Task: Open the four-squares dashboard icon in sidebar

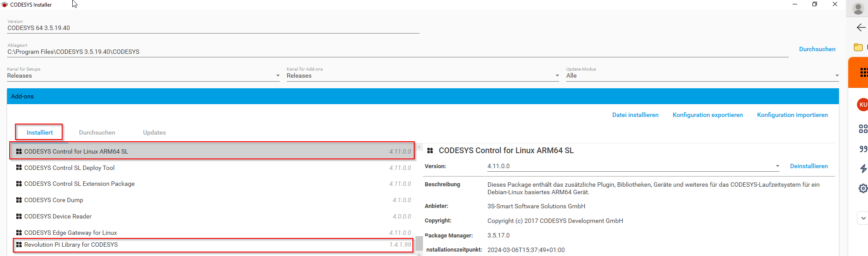Action: 863,128
